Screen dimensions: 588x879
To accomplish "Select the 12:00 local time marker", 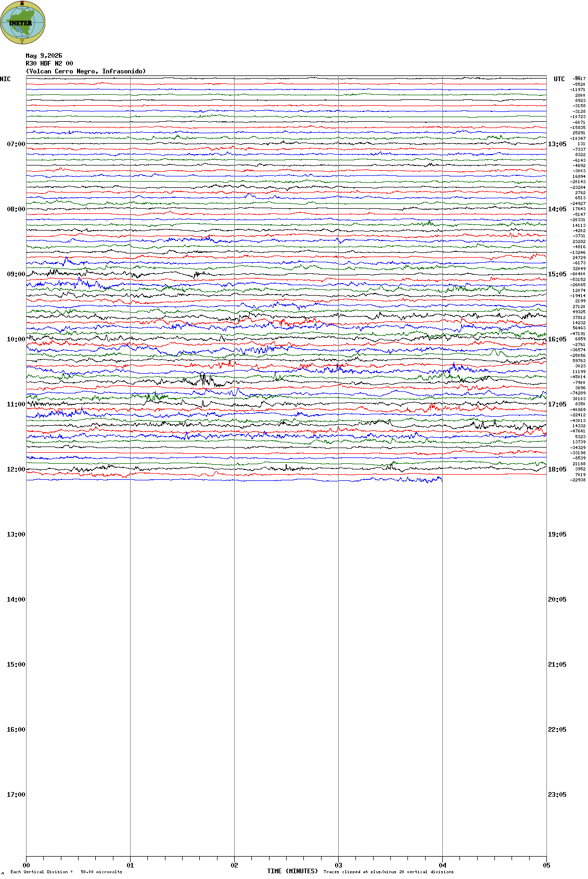I will [16, 469].
